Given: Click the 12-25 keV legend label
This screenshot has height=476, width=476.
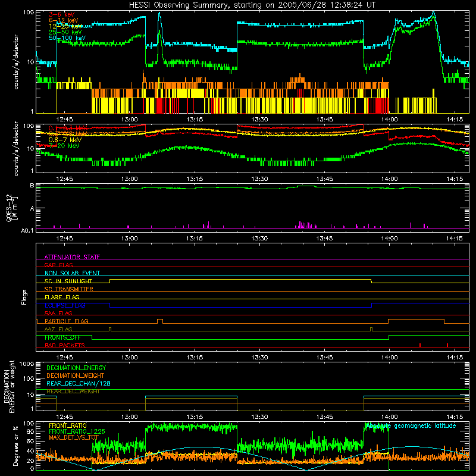Looking at the screenshot, I should click(65, 26).
